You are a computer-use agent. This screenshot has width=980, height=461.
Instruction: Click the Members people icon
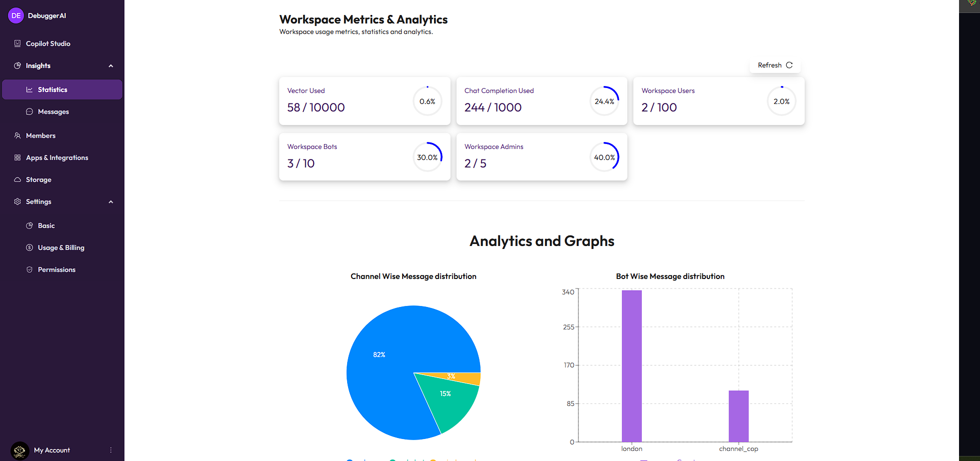point(17,135)
